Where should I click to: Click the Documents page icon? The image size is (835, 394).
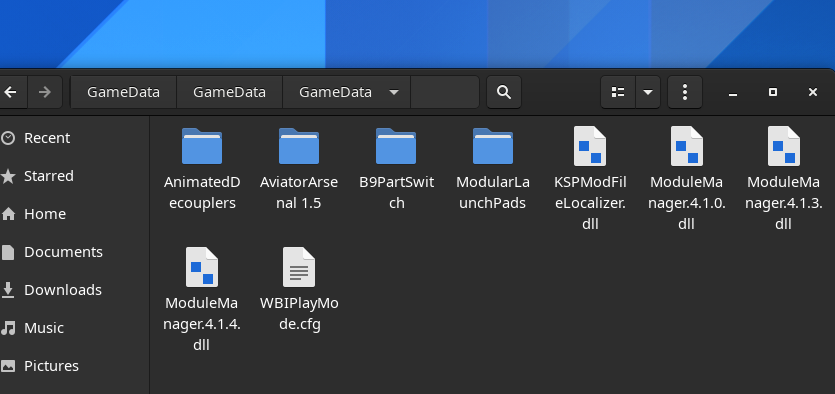coord(8,252)
